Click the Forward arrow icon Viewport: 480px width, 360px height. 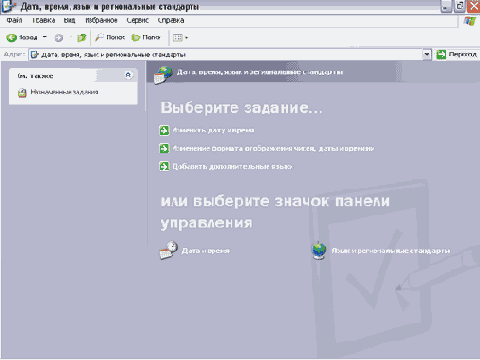[59, 38]
